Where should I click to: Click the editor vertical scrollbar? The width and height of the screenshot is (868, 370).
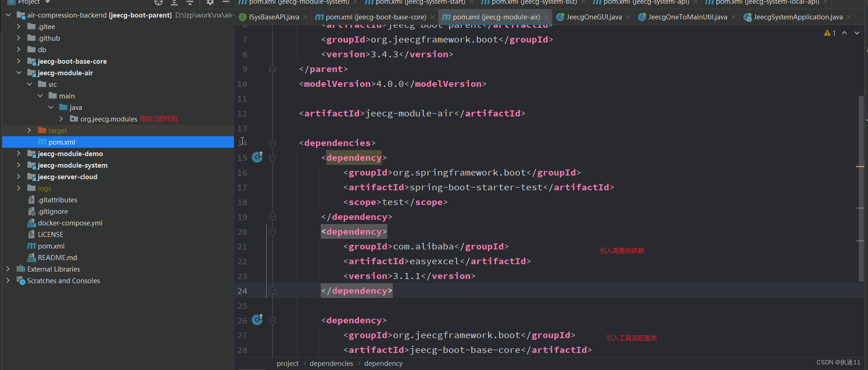click(x=861, y=188)
